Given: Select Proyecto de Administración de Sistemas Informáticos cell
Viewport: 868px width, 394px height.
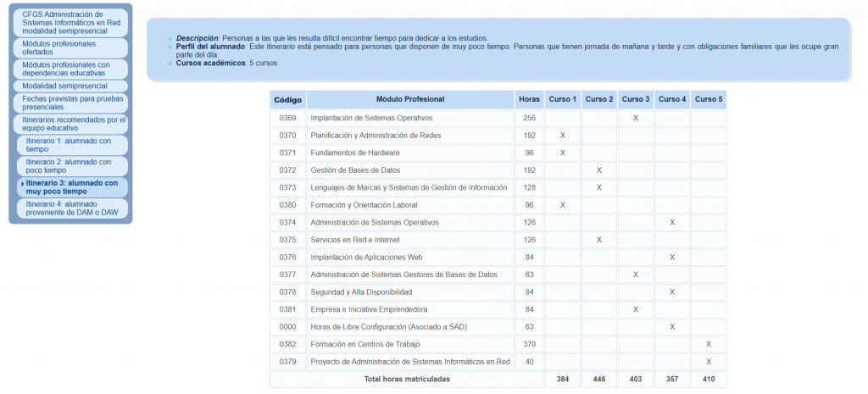Looking at the screenshot, I should [x=410, y=362].
